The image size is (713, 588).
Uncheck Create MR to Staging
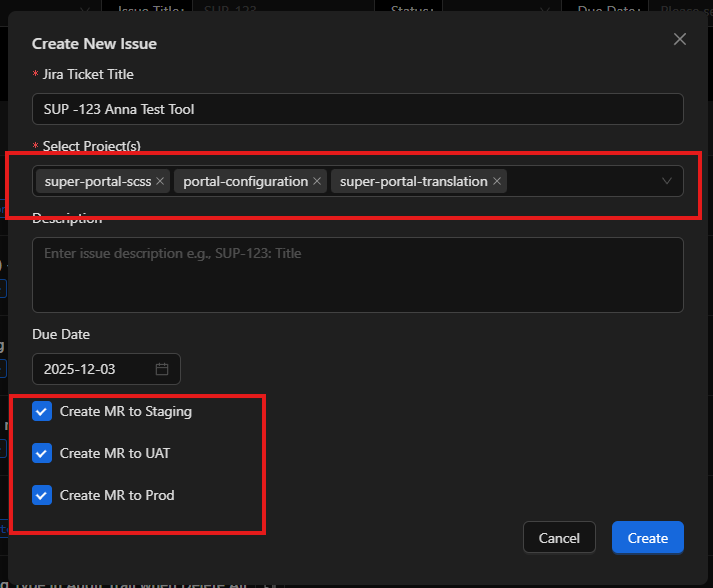[x=42, y=412]
